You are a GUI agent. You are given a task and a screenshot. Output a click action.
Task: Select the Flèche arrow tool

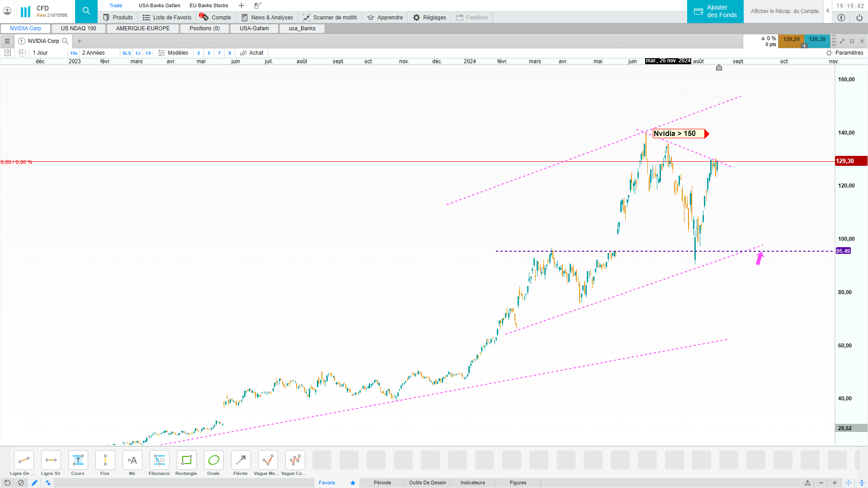[x=241, y=460]
